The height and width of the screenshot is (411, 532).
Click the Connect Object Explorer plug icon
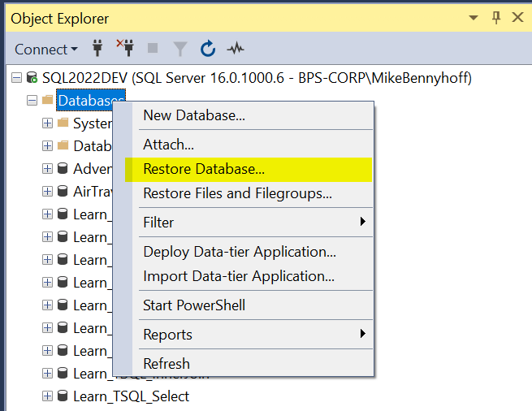tap(98, 49)
